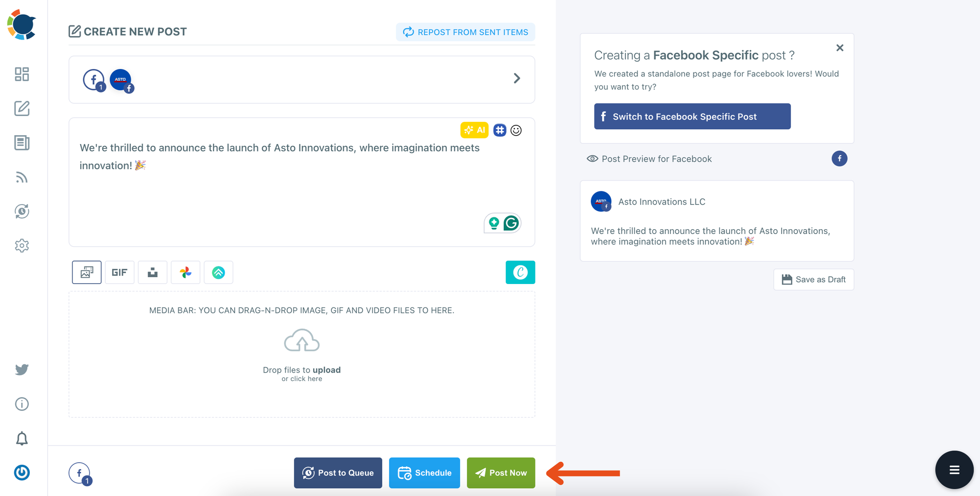Open the emoji picker
The image size is (980, 496).
tap(516, 130)
